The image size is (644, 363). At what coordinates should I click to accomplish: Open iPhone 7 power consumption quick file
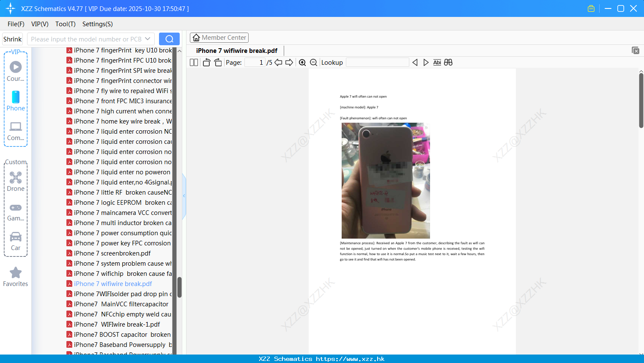click(x=119, y=233)
